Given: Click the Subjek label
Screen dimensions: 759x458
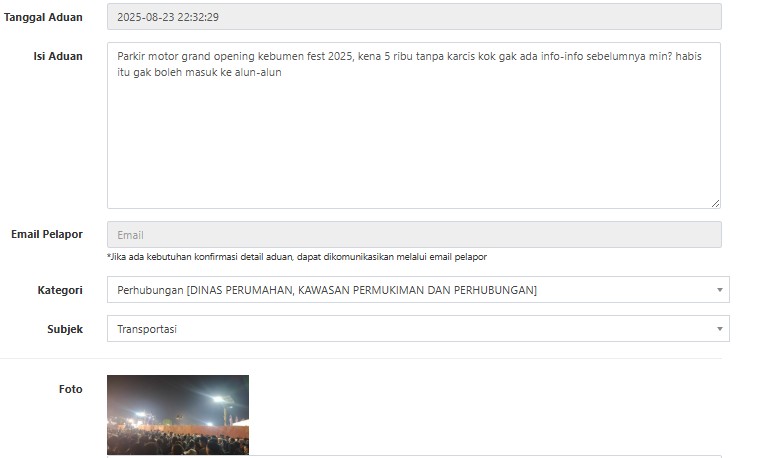Looking at the screenshot, I should 65,329.
